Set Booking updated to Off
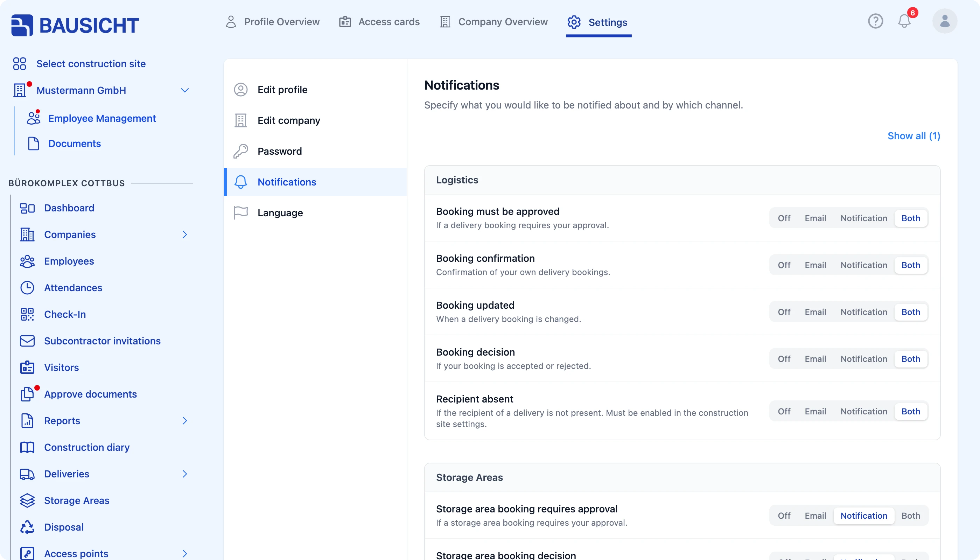 coord(784,312)
